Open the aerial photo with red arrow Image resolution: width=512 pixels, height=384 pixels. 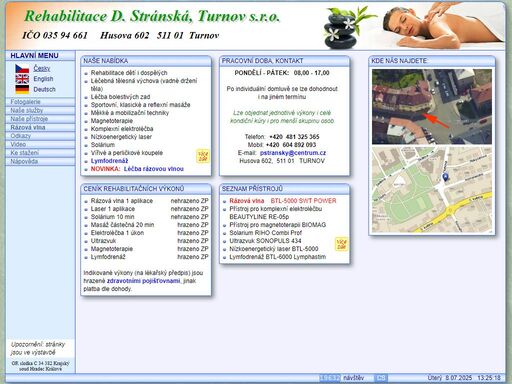pos(432,107)
